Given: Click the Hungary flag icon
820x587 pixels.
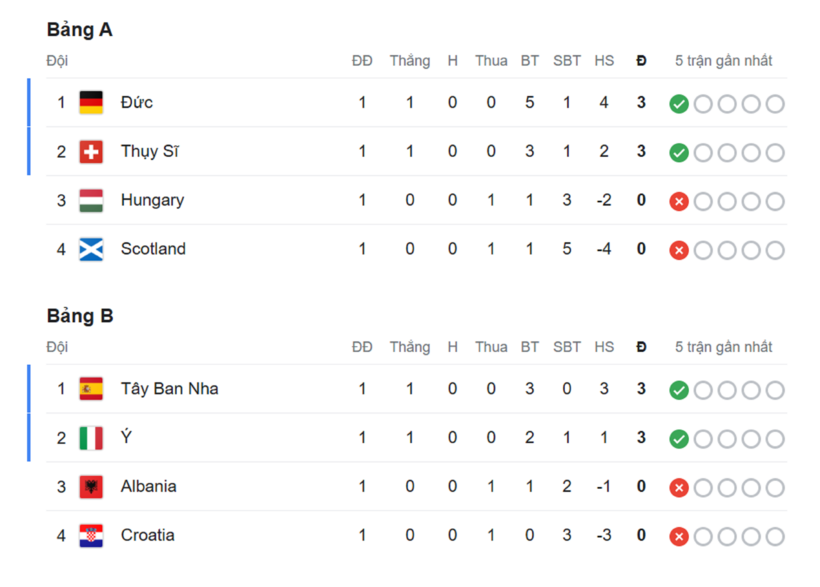Looking at the screenshot, I should pos(91,200).
